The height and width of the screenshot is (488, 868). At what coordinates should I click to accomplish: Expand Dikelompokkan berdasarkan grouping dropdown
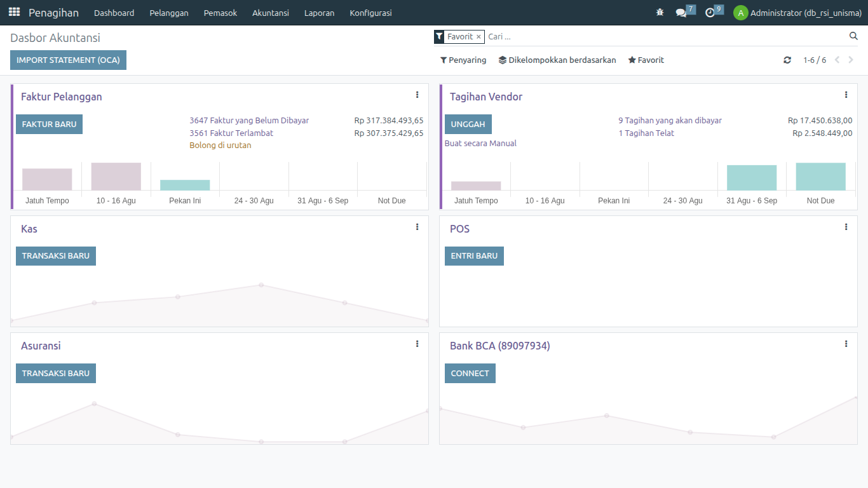[x=557, y=60]
